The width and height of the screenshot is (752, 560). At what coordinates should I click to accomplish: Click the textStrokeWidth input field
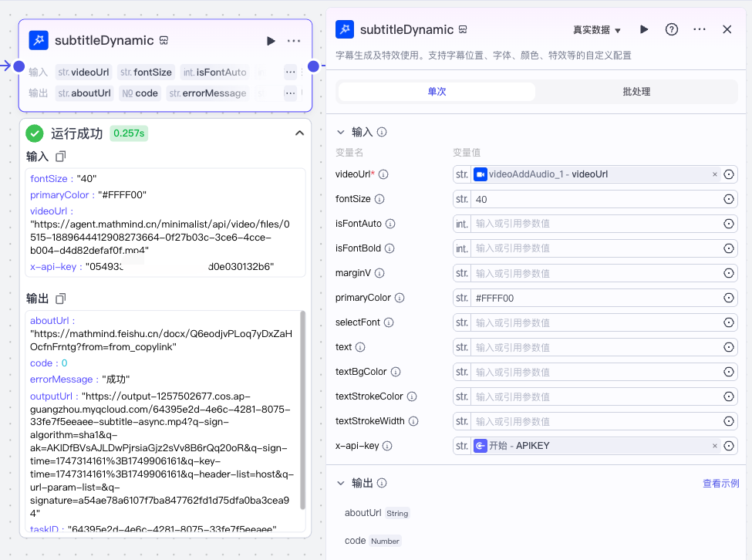[595, 421]
